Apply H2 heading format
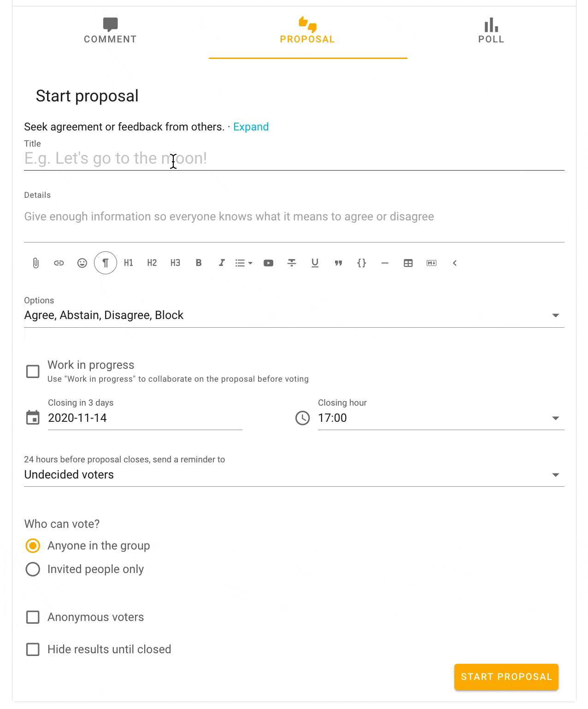 coord(152,263)
